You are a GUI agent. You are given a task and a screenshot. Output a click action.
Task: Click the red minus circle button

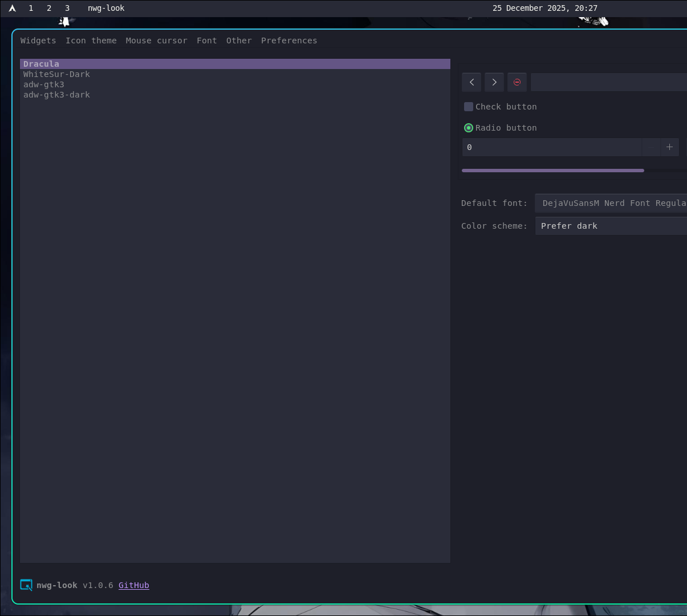(517, 82)
